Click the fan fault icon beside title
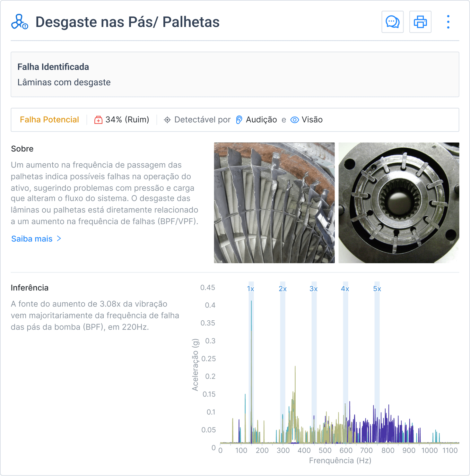Screen dimensions: 470x476 [x=20, y=22]
